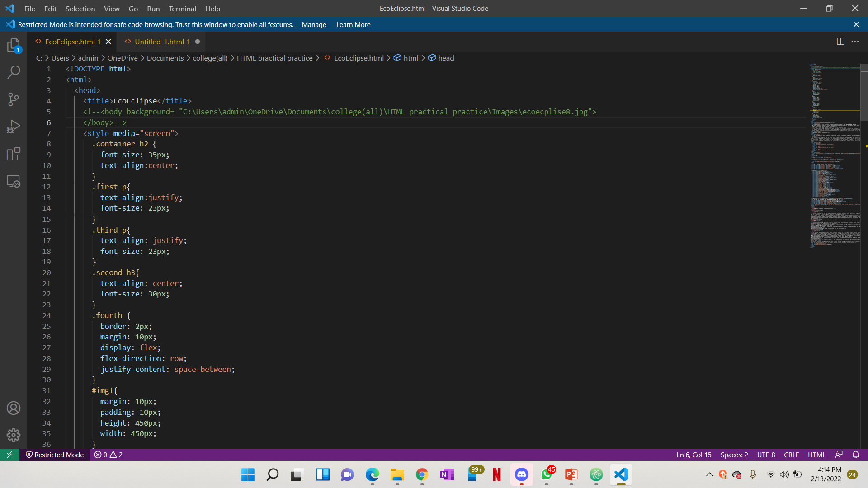868x488 pixels.
Task: Open the Manage gear icon
Action: (14, 435)
